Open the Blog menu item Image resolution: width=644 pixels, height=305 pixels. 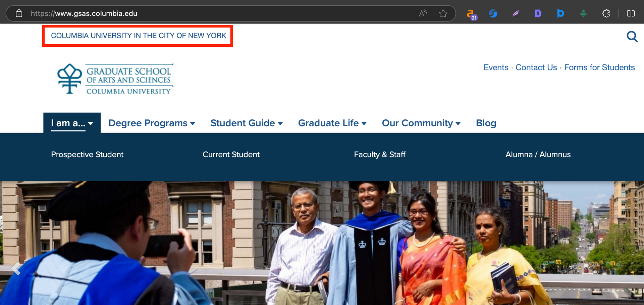point(486,123)
